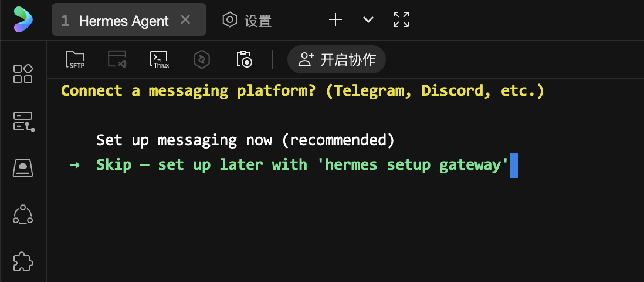Open the SFTP file browser
The height and width of the screenshot is (282, 644).
click(75, 59)
